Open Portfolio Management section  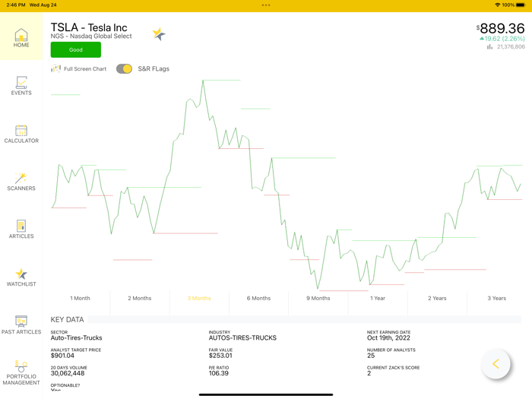click(21, 372)
